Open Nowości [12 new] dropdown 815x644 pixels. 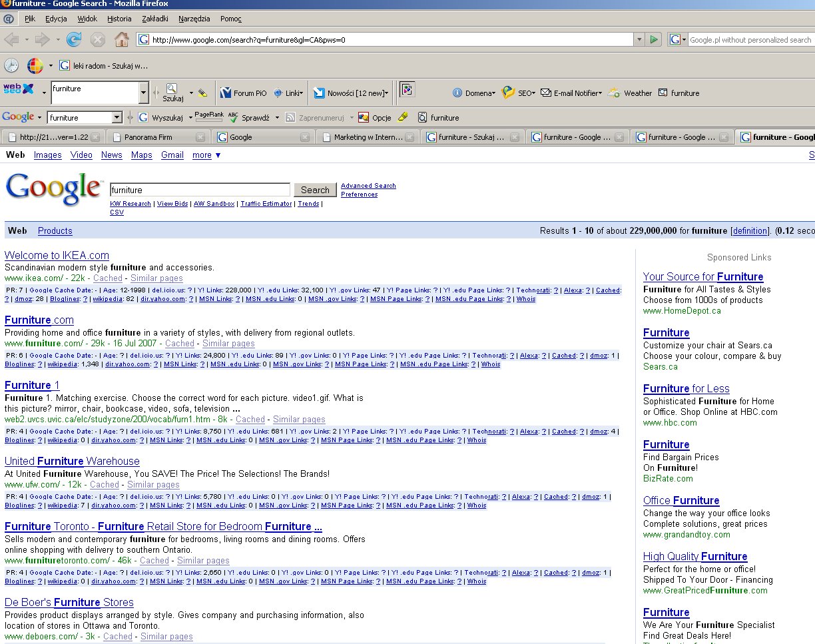[x=351, y=93]
